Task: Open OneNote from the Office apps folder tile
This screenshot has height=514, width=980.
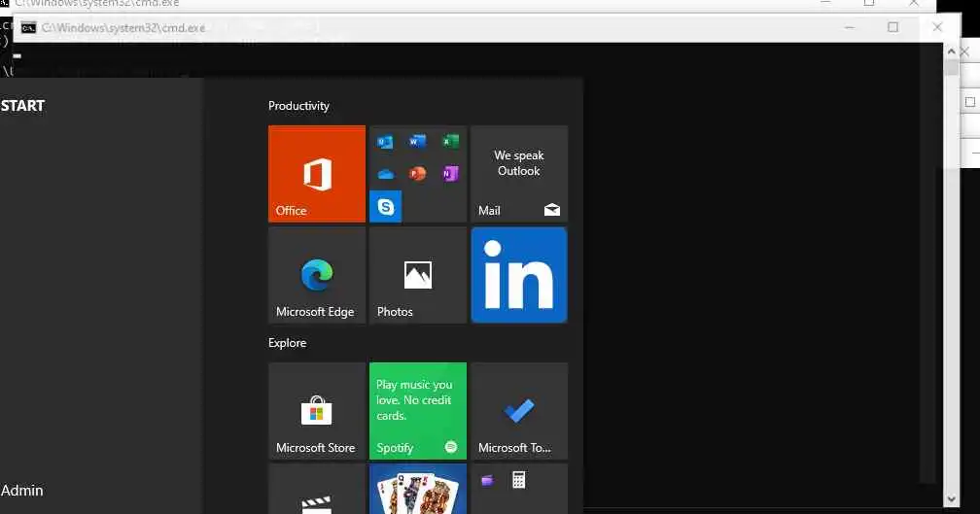Action: [450, 174]
